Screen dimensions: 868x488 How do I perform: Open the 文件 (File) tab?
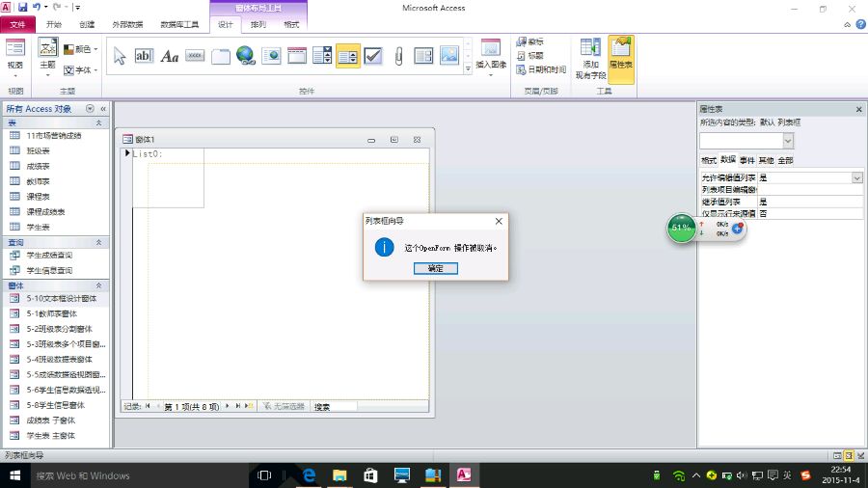coord(17,24)
